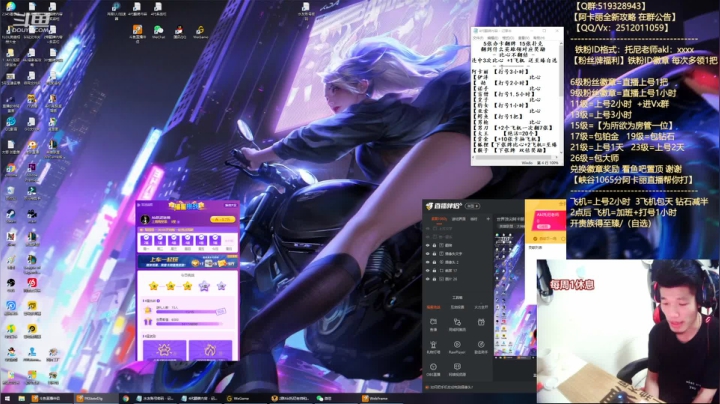
Task: Click the first gold star in task progress
Action: 153,286
